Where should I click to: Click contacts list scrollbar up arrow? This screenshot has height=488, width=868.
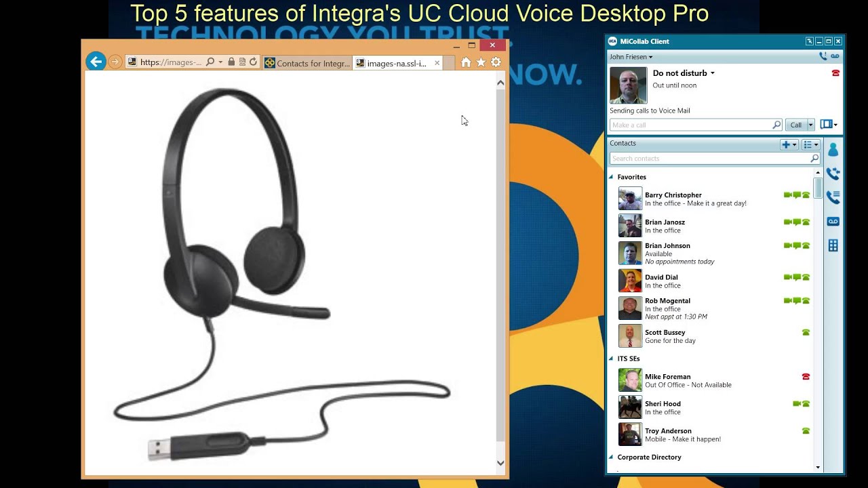(818, 173)
